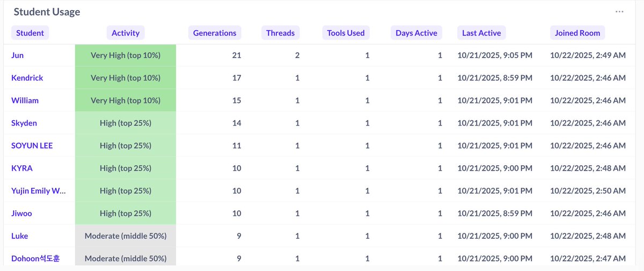Sort by the Last Active column header
Screen dimensions: 644x271
pyautogui.click(x=481, y=33)
